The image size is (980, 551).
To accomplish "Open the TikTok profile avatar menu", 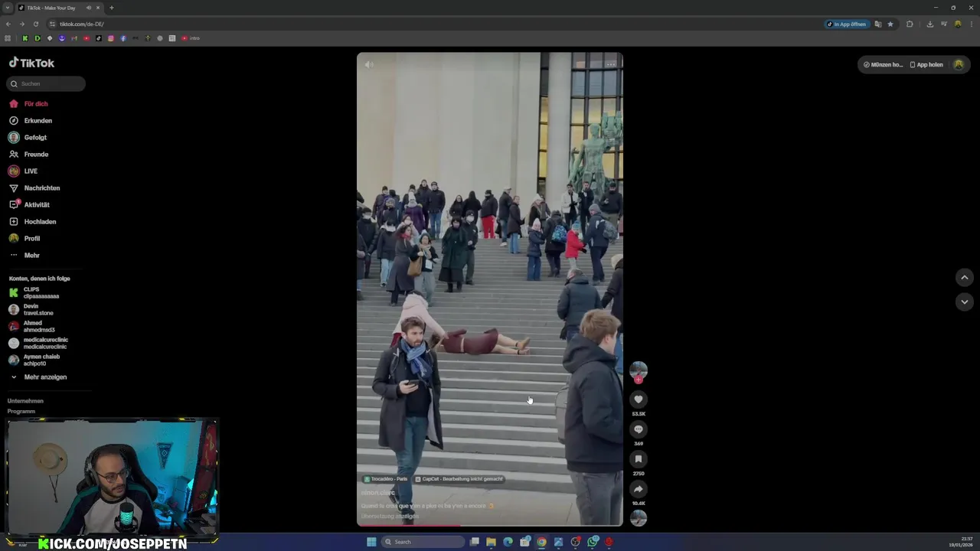I will tap(959, 64).
